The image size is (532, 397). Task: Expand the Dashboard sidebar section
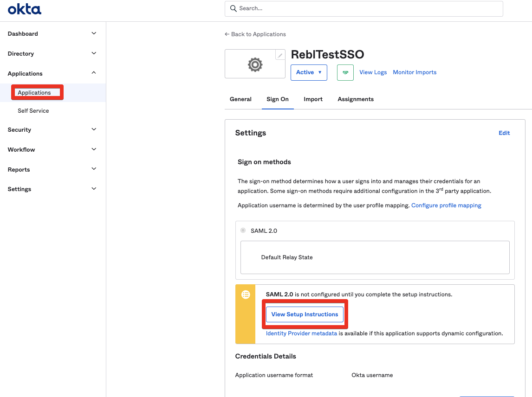52,34
